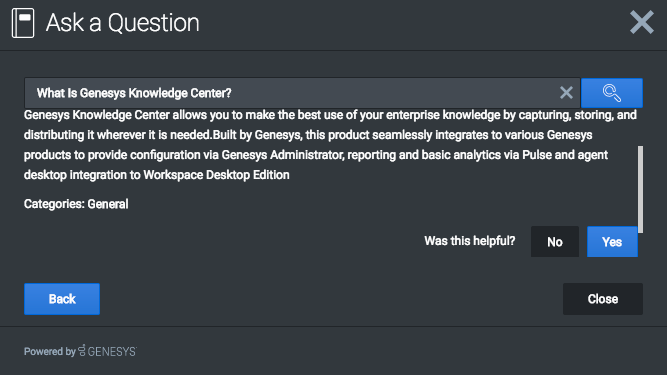Select the General category label
The height and width of the screenshot is (375, 667).
[x=108, y=204]
